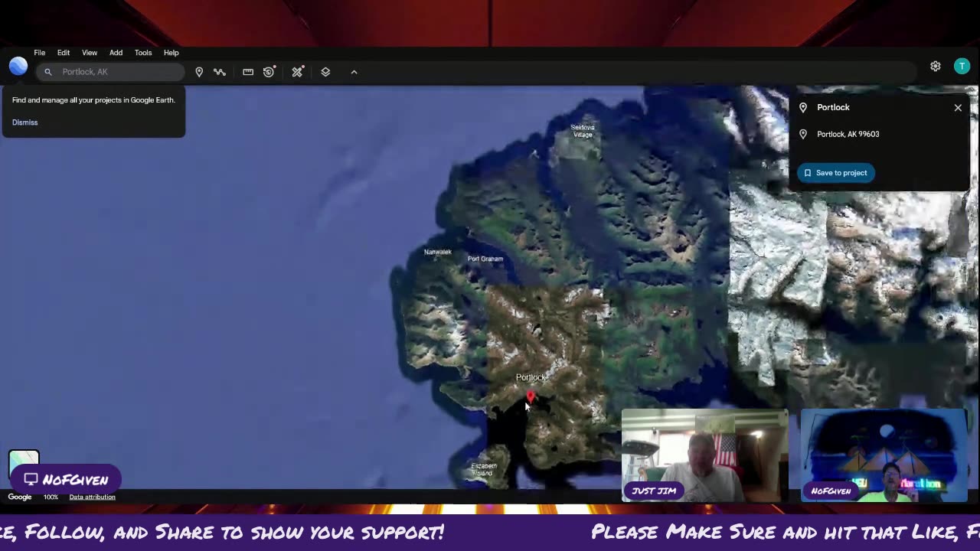Click the pin icon beside Portlock title
This screenshot has height=551, width=980.
[x=803, y=108]
